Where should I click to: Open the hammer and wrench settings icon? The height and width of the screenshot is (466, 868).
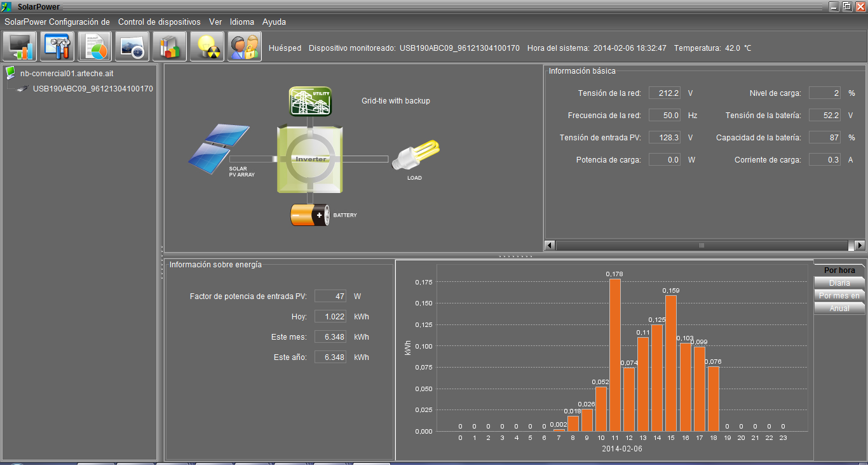[x=57, y=47]
